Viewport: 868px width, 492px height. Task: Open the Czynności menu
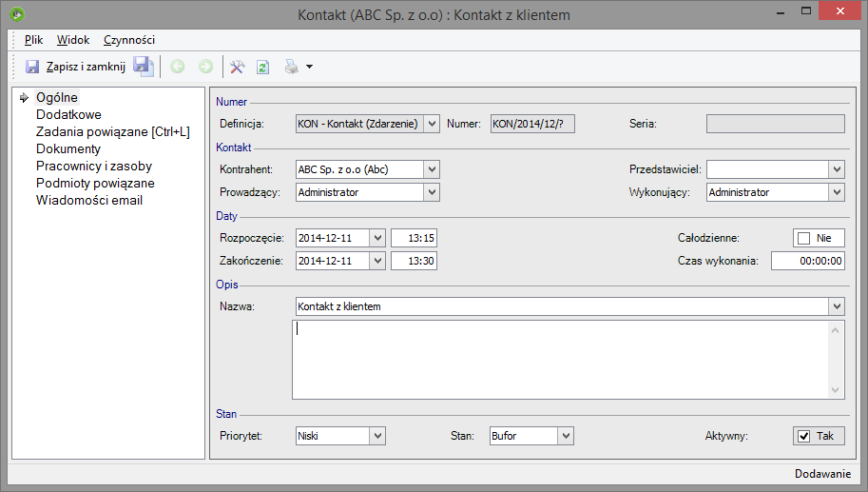129,40
